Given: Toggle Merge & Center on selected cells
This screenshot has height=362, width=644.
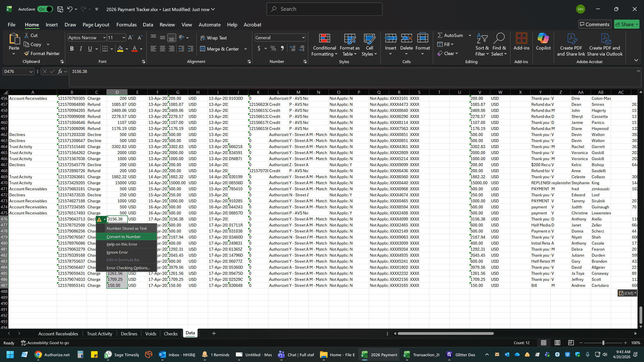Looking at the screenshot, I should click(x=219, y=49).
